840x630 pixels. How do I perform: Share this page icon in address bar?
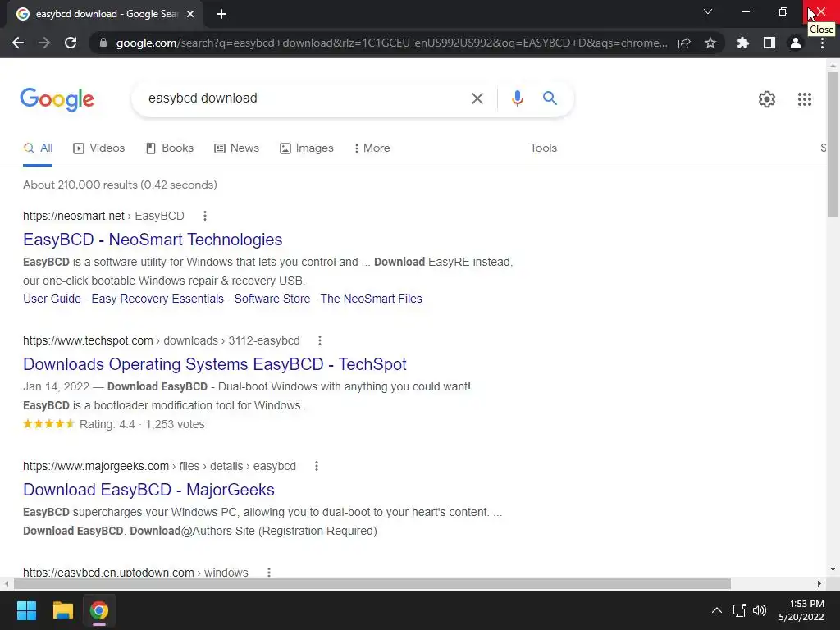(x=683, y=43)
